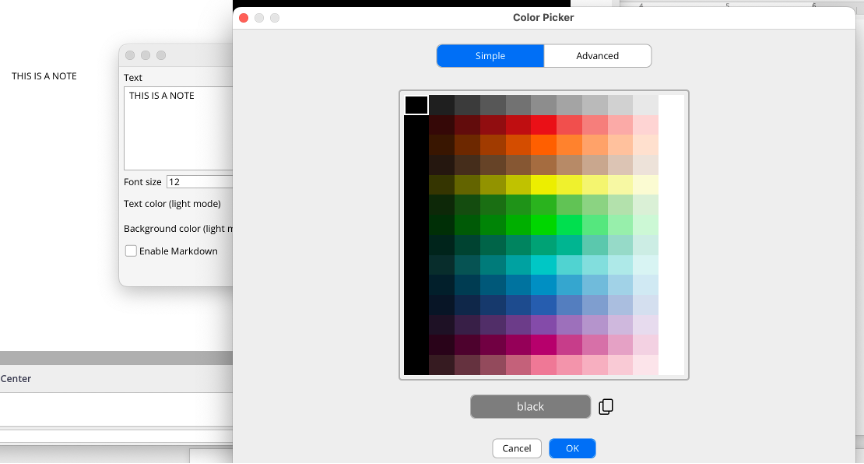
Task: Click the note Text area containing 'THIS IS A NOTE'
Action: coord(177,128)
